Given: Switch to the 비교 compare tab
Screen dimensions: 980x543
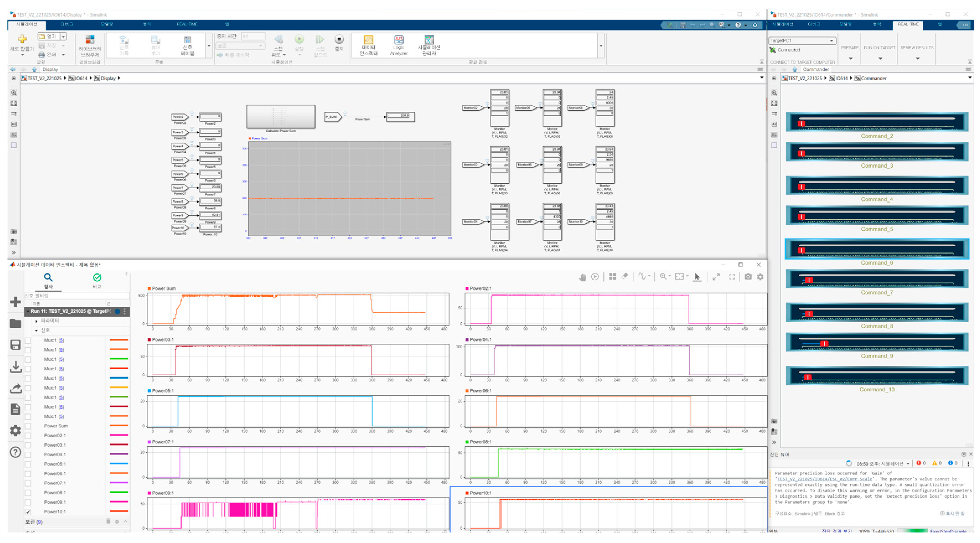Looking at the screenshot, I should pos(97,281).
